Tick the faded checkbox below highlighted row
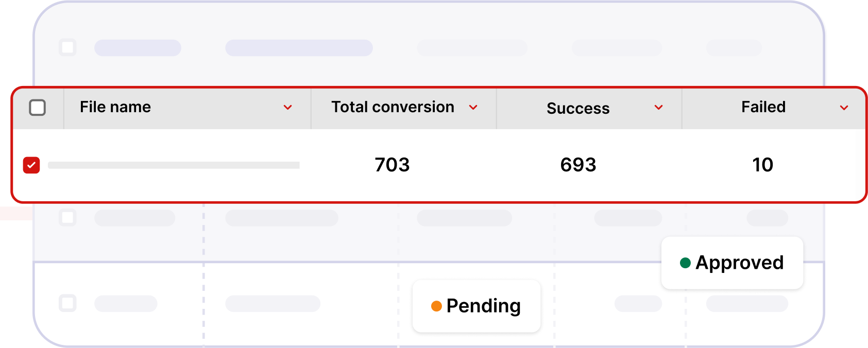 tap(67, 217)
